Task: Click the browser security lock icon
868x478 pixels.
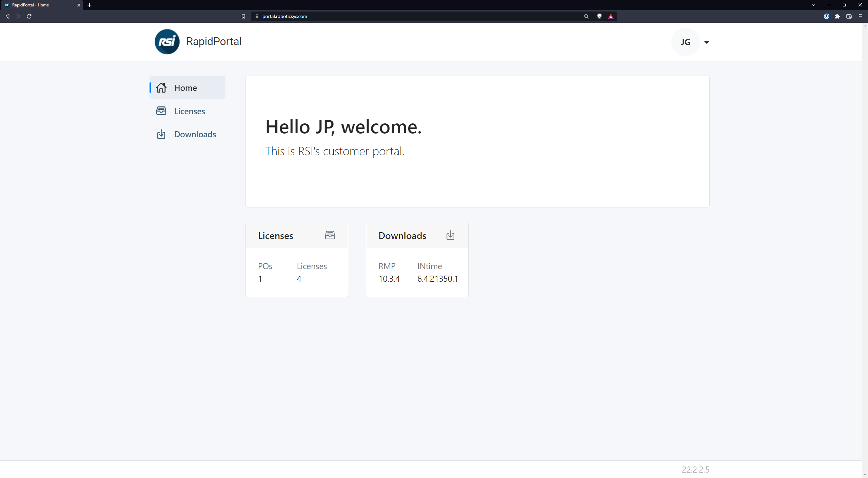Action: [x=256, y=16]
